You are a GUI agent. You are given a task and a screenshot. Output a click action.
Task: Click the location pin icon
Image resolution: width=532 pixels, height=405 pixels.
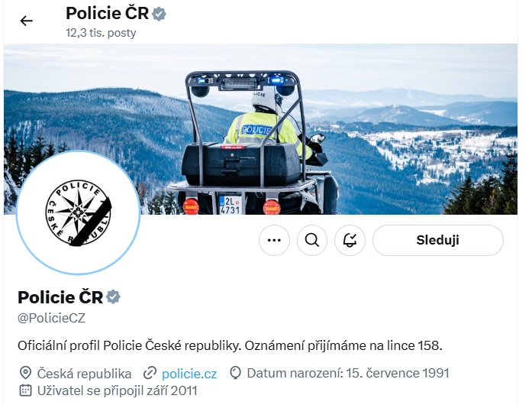pyautogui.click(x=25, y=373)
